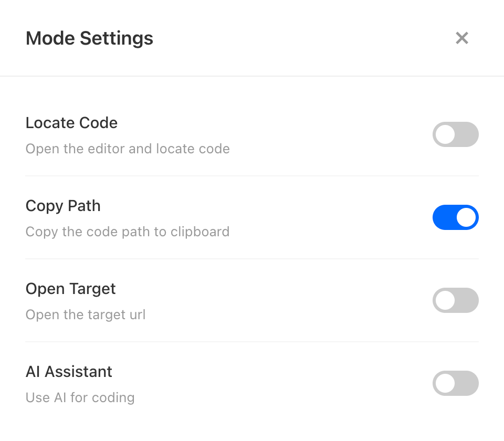Disable the Copy Path toggle
Viewport: 504px width, 441px height.
(455, 217)
